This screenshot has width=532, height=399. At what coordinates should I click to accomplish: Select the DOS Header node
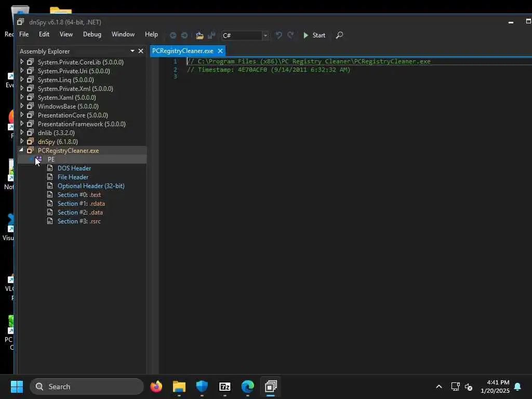pos(74,168)
